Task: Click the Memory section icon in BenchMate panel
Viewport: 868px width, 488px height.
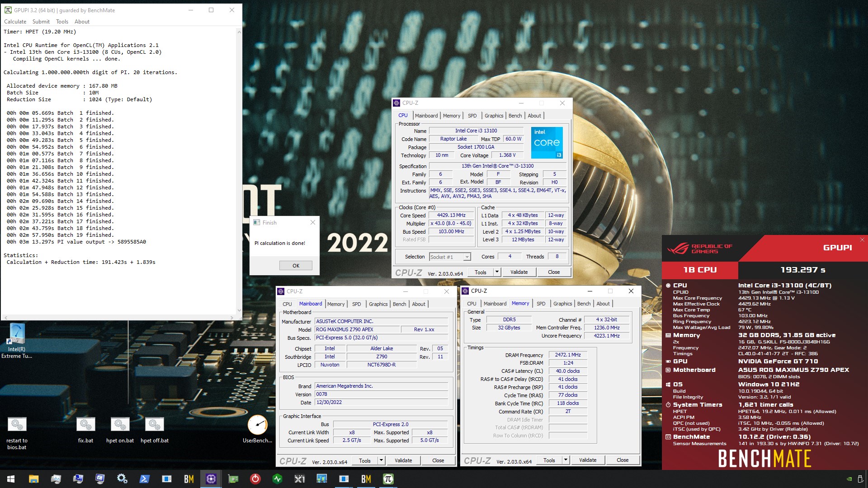Action: tap(668, 335)
